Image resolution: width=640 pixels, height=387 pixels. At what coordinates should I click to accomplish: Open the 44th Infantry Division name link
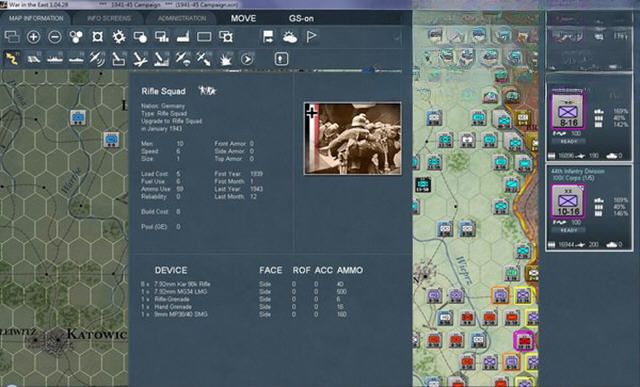pyautogui.click(x=578, y=171)
